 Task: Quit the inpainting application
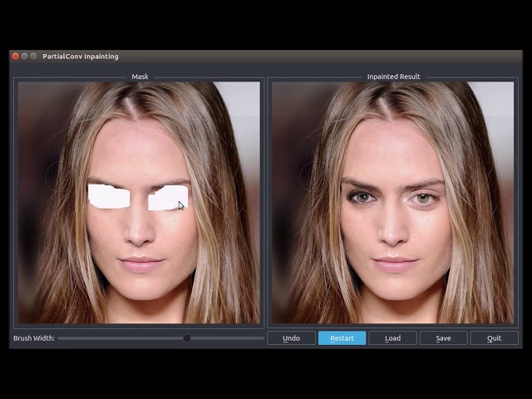click(494, 338)
